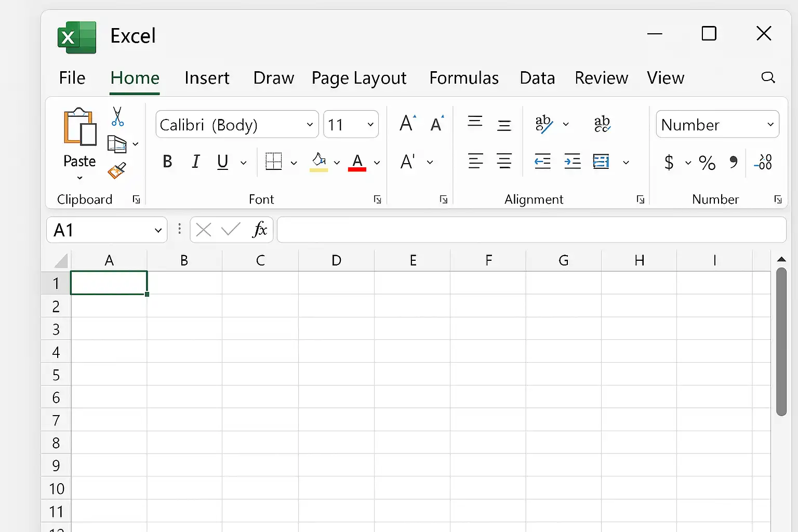
Task: Open the Number format dropdown
Action: pos(770,125)
